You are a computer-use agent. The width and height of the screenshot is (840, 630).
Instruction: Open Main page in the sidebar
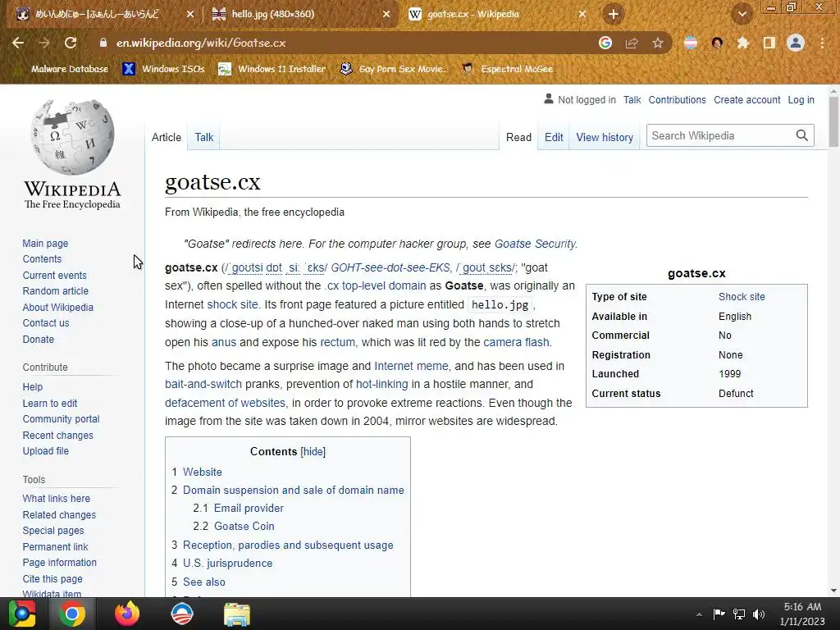point(45,243)
